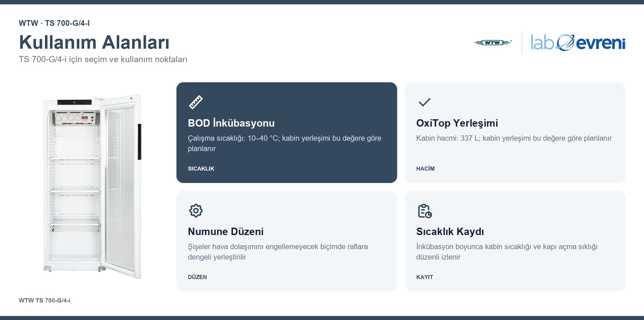
Task: Click the ruler icon in BOD İnkübasyonu card
Action: pos(196,102)
